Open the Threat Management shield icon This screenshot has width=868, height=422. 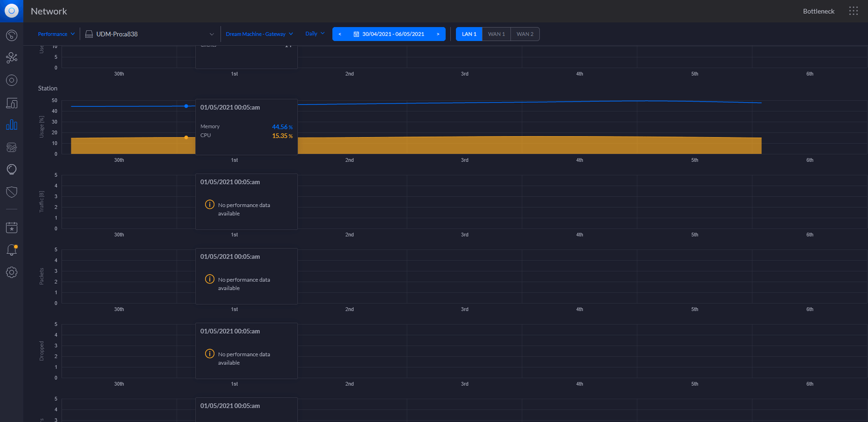click(x=12, y=192)
